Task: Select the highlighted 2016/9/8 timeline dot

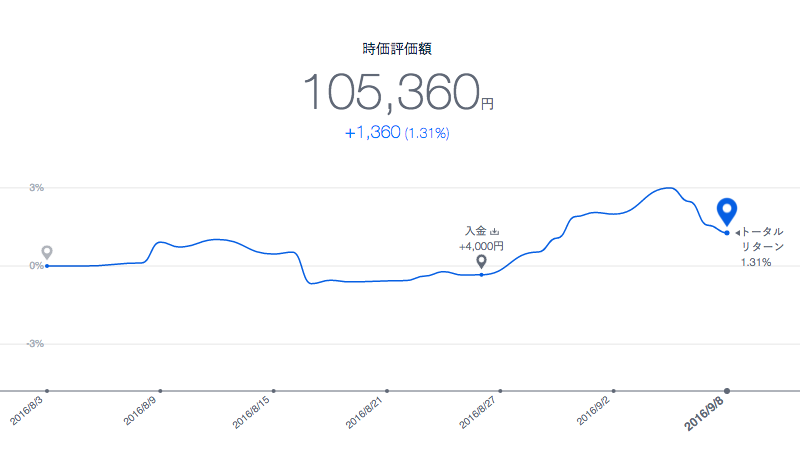Action: [727, 391]
